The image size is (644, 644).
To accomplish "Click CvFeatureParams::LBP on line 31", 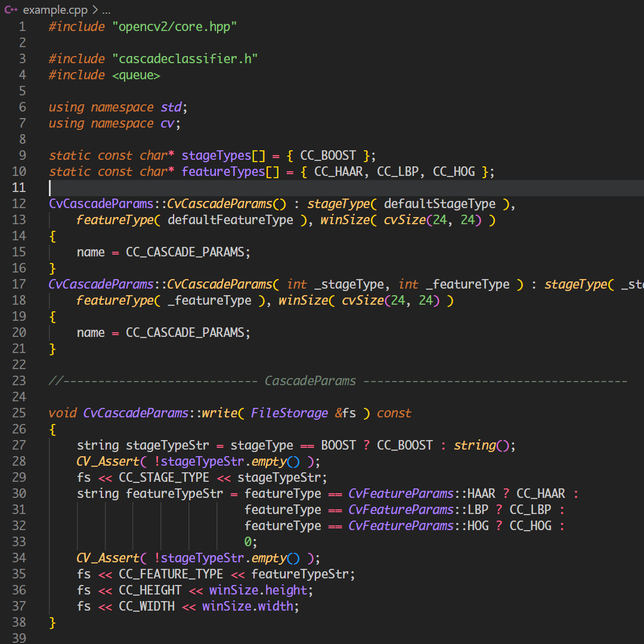I will [x=418, y=510].
